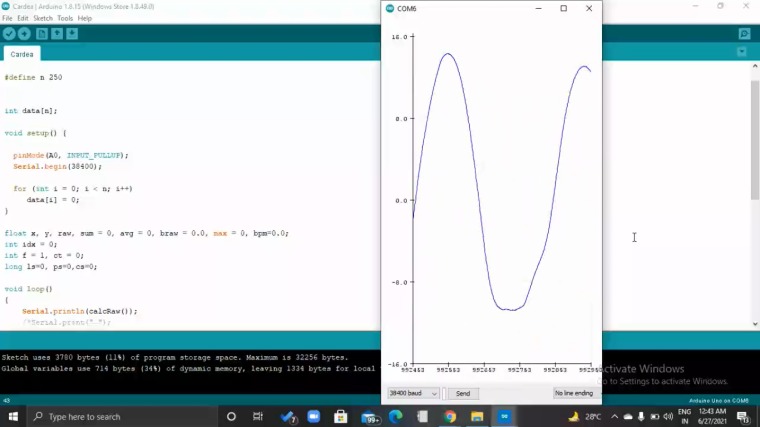Open Google Chrome from the taskbar
This screenshot has height=427, width=760.
point(450,416)
